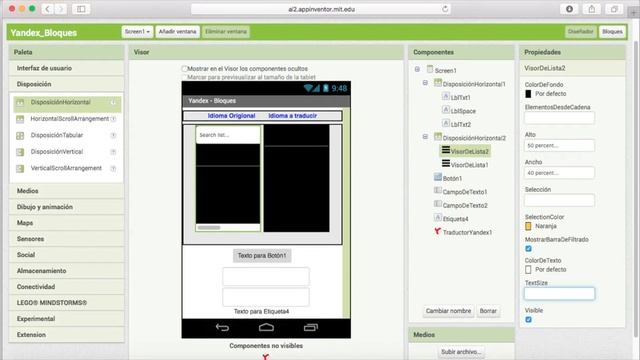Open help for HorizontalScrollArrangement component
Viewport: 640px width, 360px height.
(113, 119)
